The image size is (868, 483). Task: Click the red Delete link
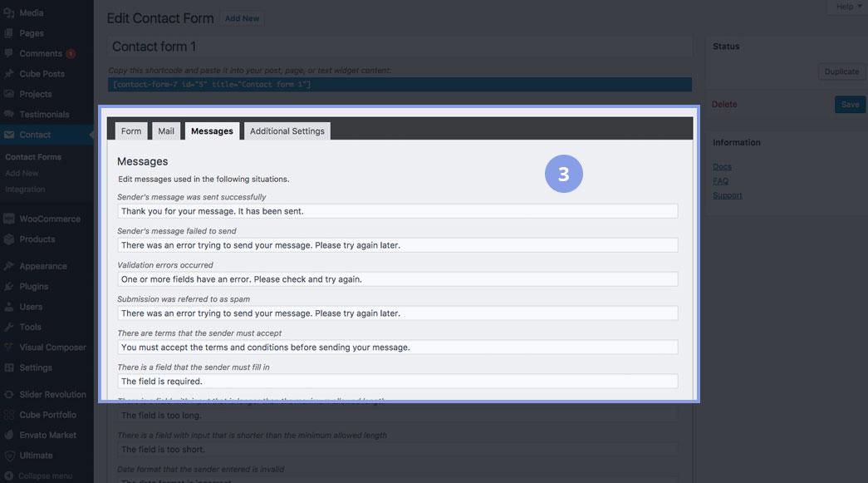pos(724,105)
